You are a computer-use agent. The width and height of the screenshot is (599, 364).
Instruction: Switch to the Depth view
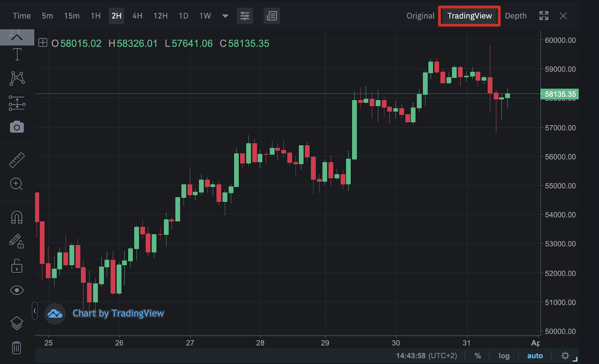click(x=516, y=16)
